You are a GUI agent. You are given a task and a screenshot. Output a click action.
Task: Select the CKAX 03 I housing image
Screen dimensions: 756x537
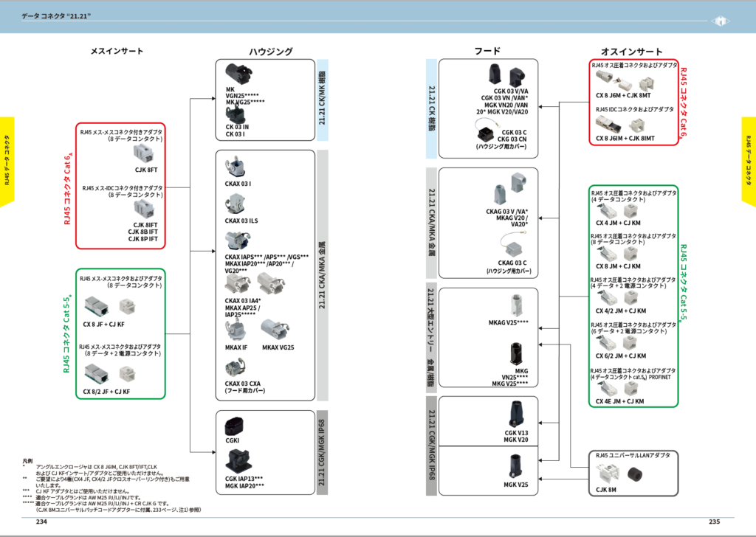238,167
